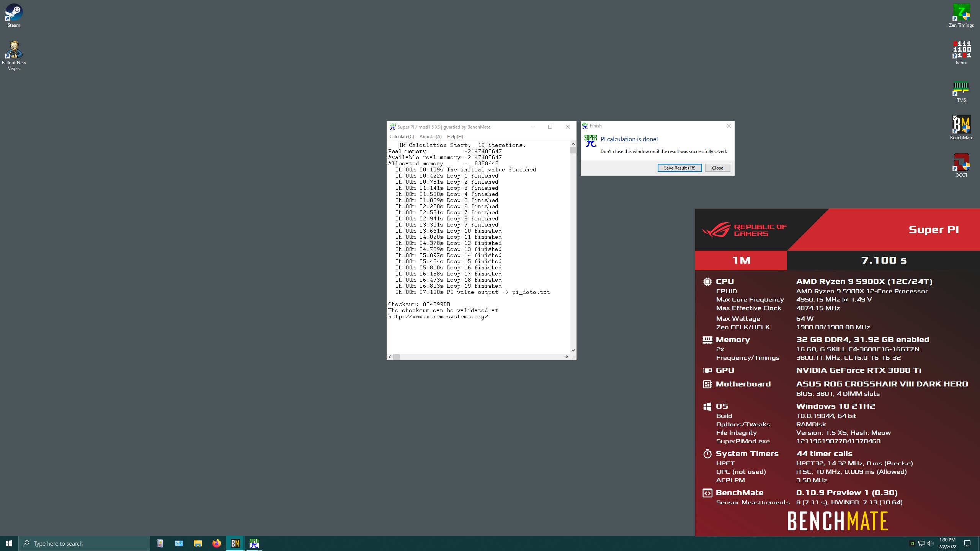Open Firefox from the taskbar
Viewport: 980px width, 551px height.
pyautogui.click(x=217, y=543)
